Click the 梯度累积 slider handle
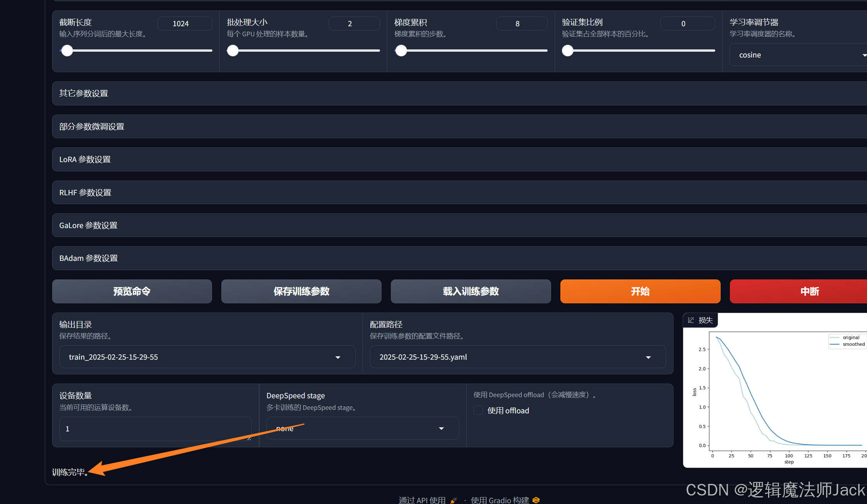Image resolution: width=867 pixels, height=504 pixels. point(401,51)
